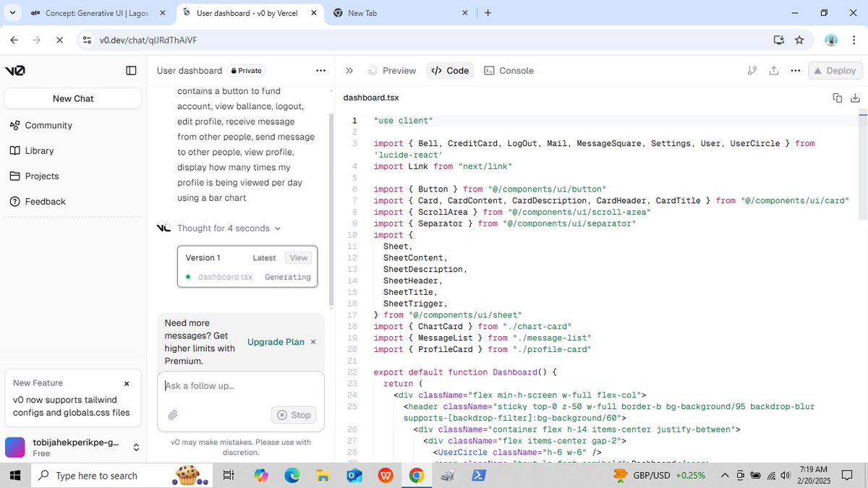Click the attachment paperclip icon
The image size is (868, 488).
point(173,415)
